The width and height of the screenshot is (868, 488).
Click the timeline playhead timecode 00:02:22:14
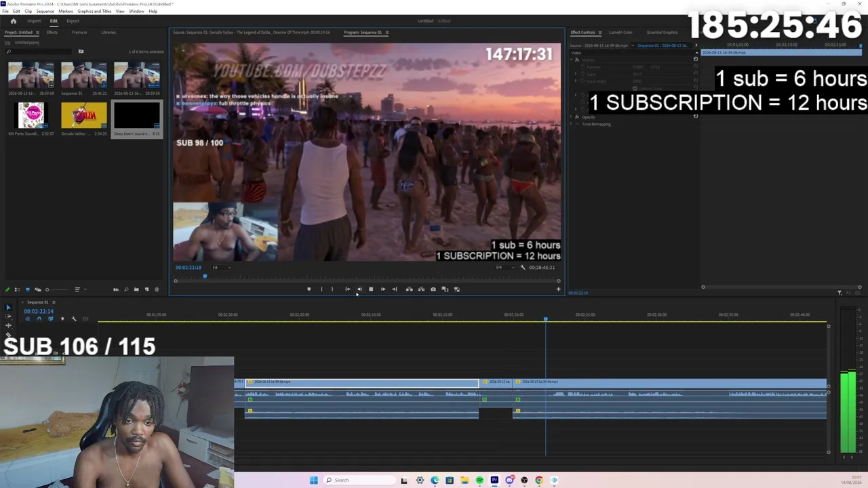click(39, 312)
